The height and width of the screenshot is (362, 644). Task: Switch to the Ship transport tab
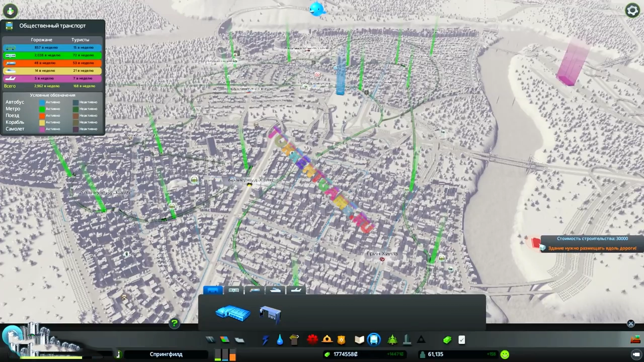point(275,290)
